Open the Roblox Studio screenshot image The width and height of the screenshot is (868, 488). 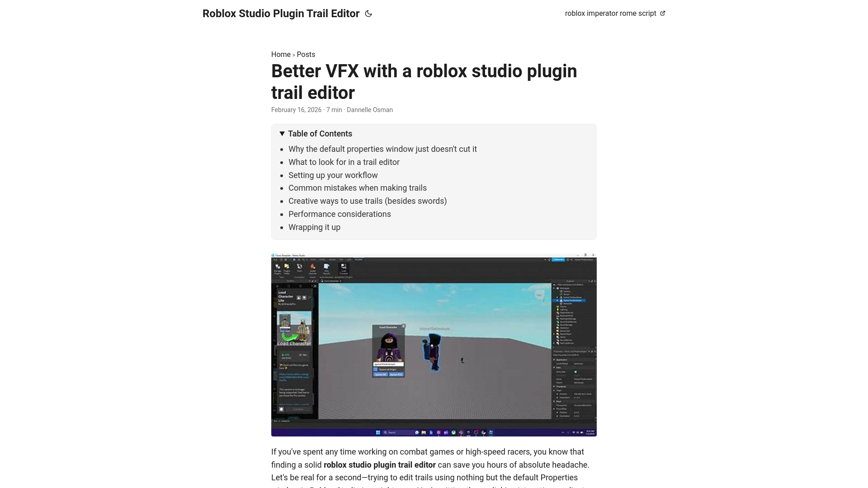point(434,345)
